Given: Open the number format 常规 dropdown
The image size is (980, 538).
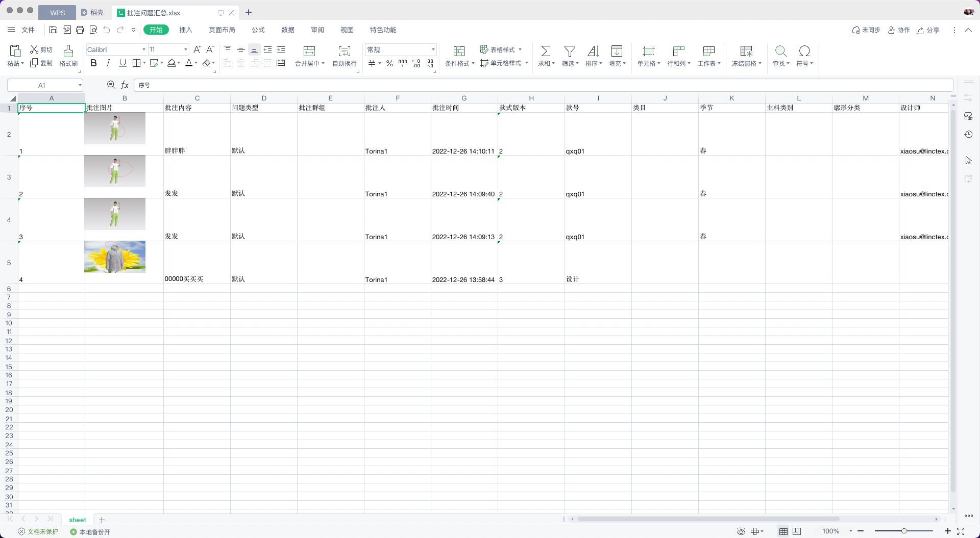Looking at the screenshot, I should (x=433, y=49).
